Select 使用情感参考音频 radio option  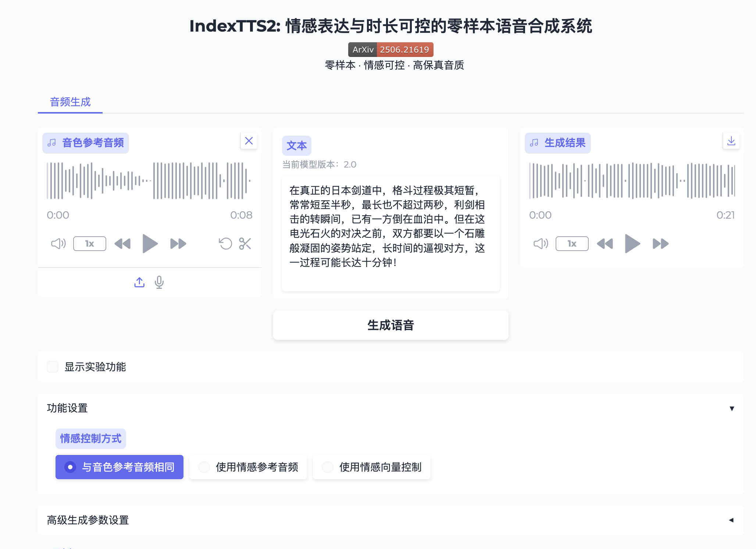(x=204, y=467)
